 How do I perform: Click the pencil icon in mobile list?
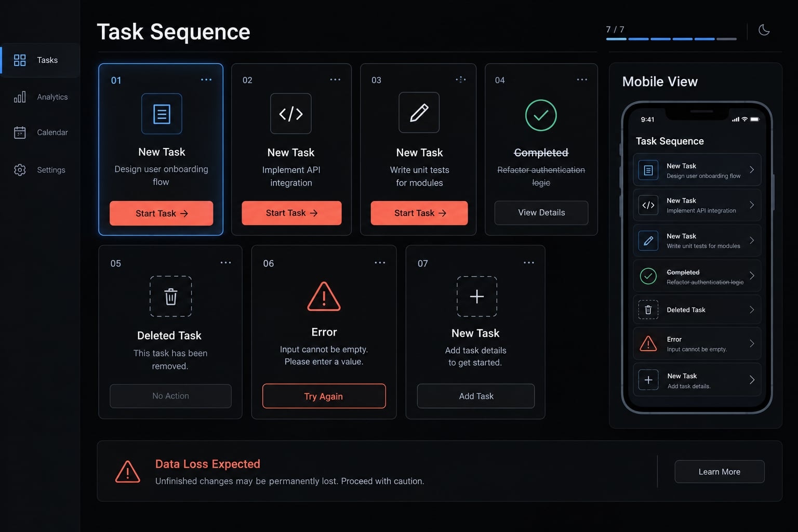[648, 241]
